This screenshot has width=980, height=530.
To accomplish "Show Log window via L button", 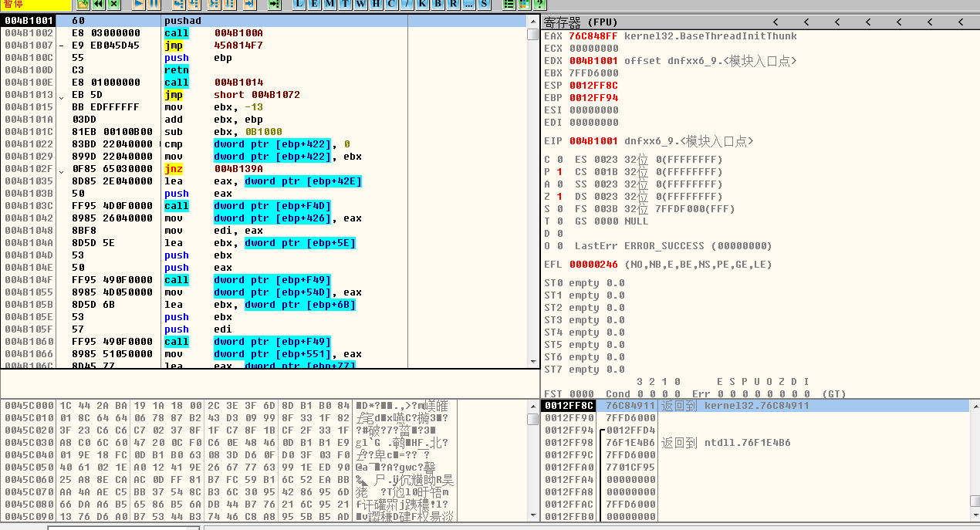I will point(299,4).
